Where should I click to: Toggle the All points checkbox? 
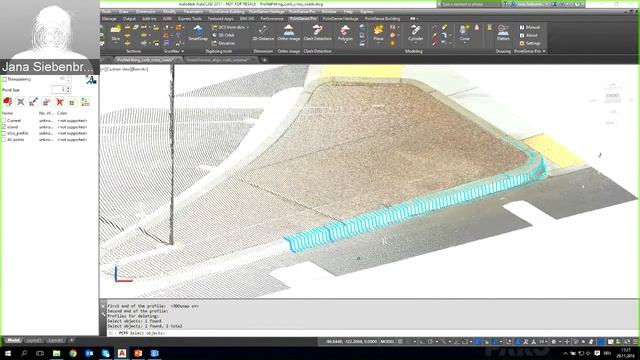(x=4, y=140)
